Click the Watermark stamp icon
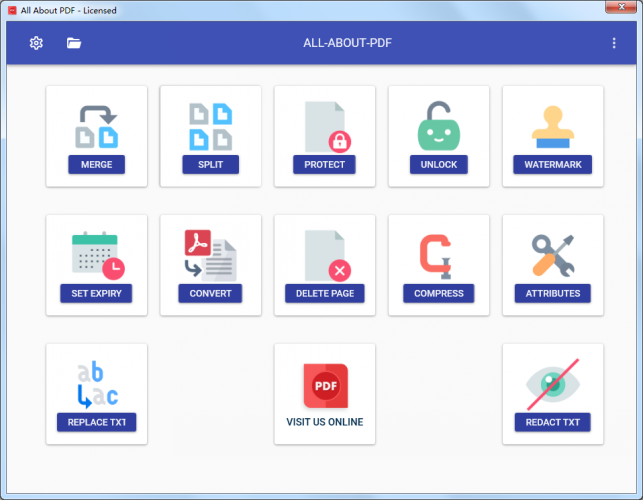 coord(553,126)
